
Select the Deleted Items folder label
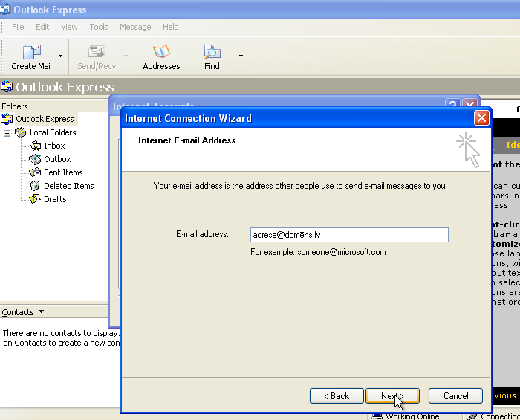click(69, 186)
